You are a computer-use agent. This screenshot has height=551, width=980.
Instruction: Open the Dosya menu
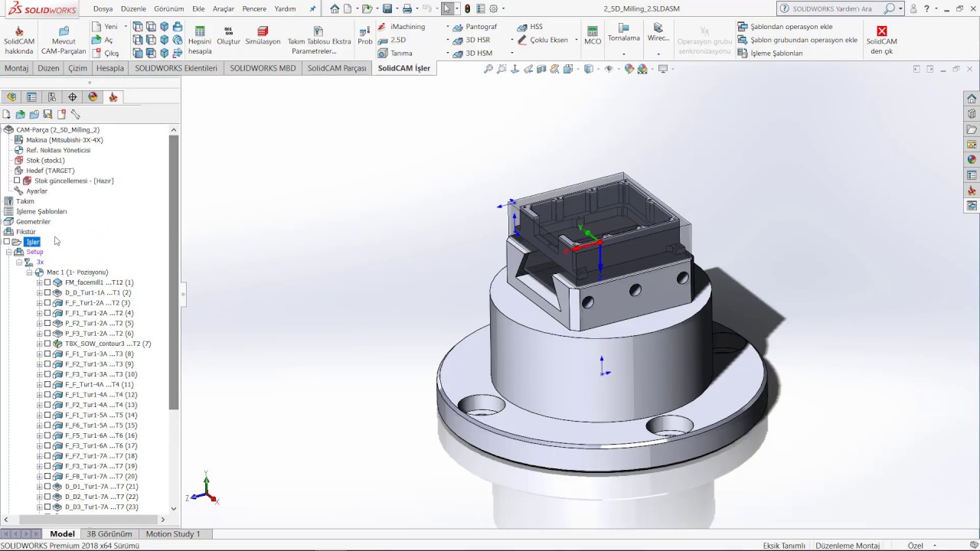(103, 9)
